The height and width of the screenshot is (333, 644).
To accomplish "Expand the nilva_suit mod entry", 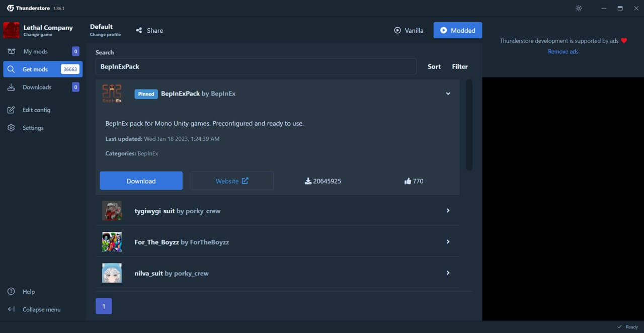I will tap(448, 273).
